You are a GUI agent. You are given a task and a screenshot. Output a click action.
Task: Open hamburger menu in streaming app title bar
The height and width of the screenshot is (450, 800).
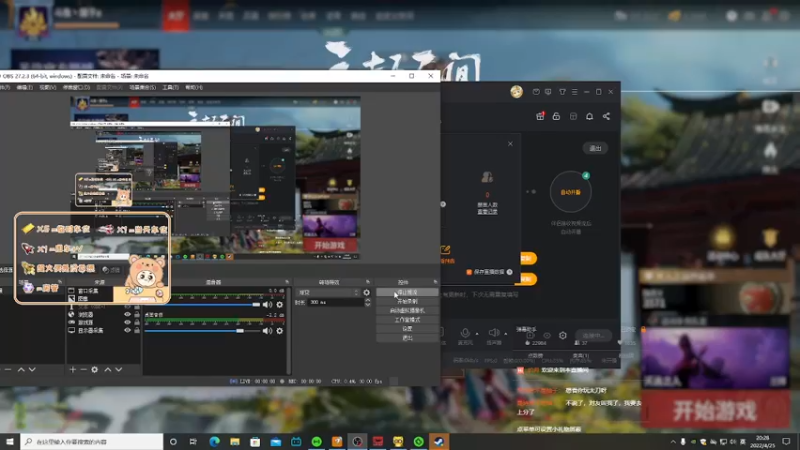pyautogui.click(x=574, y=92)
